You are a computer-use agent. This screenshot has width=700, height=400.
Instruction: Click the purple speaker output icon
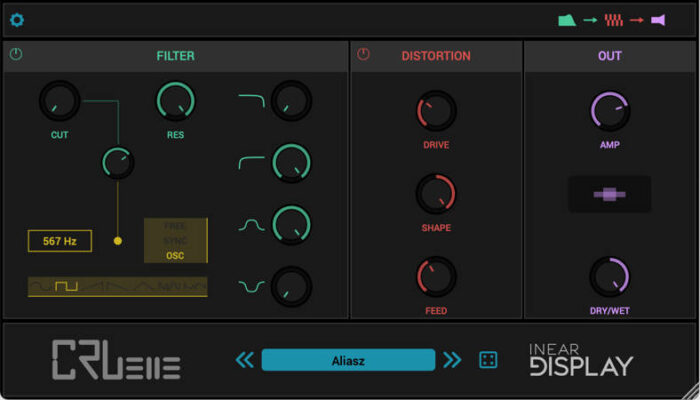(x=658, y=20)
